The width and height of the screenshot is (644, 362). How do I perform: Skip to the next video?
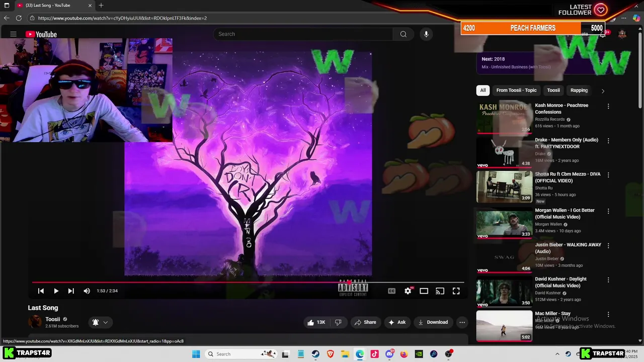point(71,291)
